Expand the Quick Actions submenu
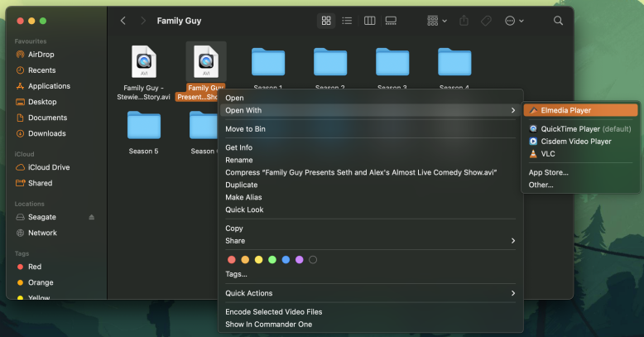644x337 pixels. pos(371,293)
